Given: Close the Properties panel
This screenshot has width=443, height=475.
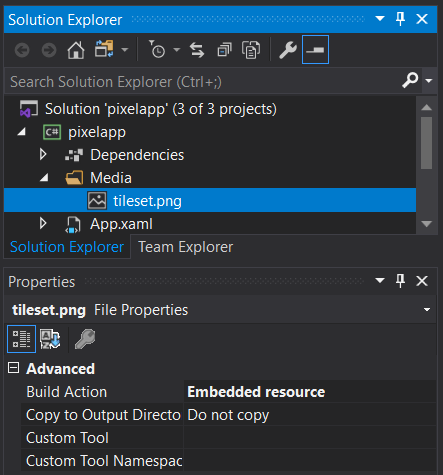Looking at the screenshot, I should (422, 281).
